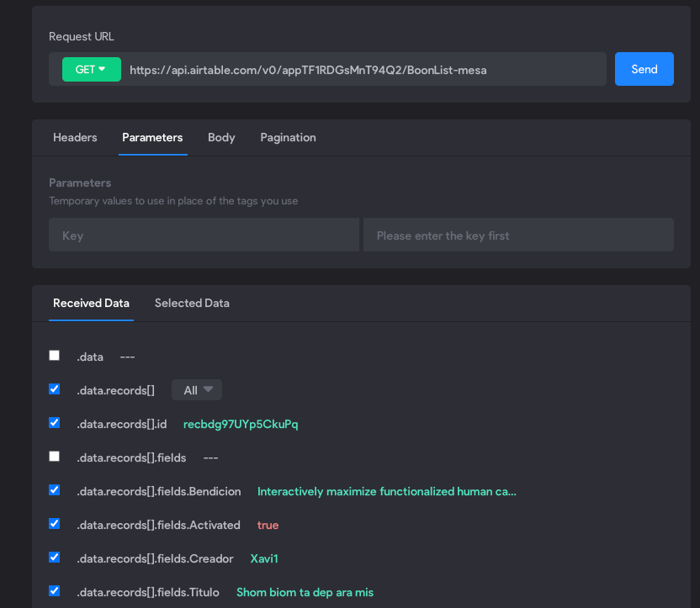The height and width of the screenshot is (608, 700).
Task: Click the Send button
Action: pyautogui.click(x=644, y=69)
